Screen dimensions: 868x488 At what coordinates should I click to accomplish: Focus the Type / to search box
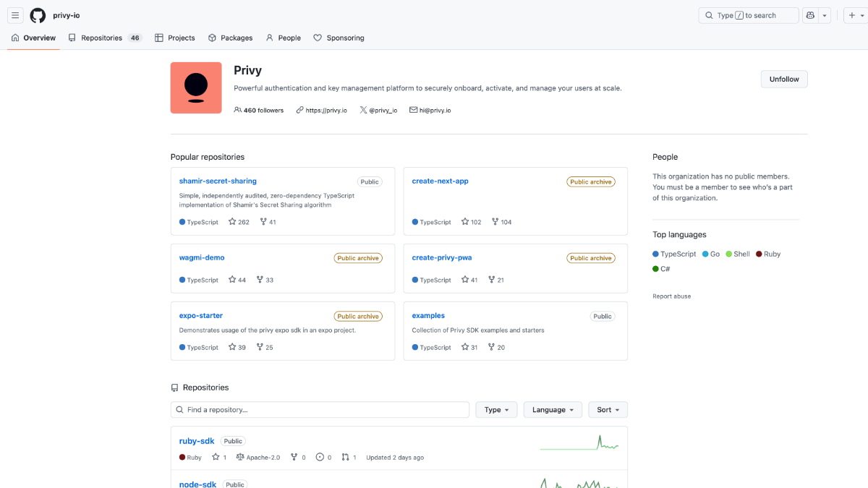[x=749, y=15]
